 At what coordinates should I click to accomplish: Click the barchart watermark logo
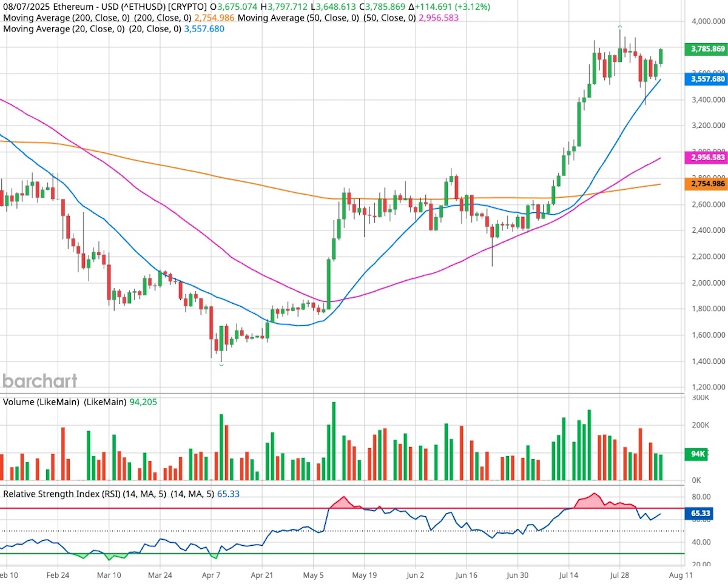coord(39,381)
